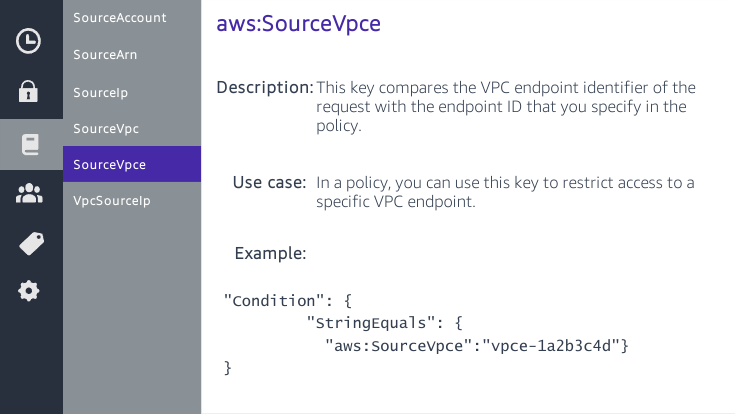Click the Use case label
Image resolution: width=735 pixels, height=415 pixels.
click(x=269, y=182)
